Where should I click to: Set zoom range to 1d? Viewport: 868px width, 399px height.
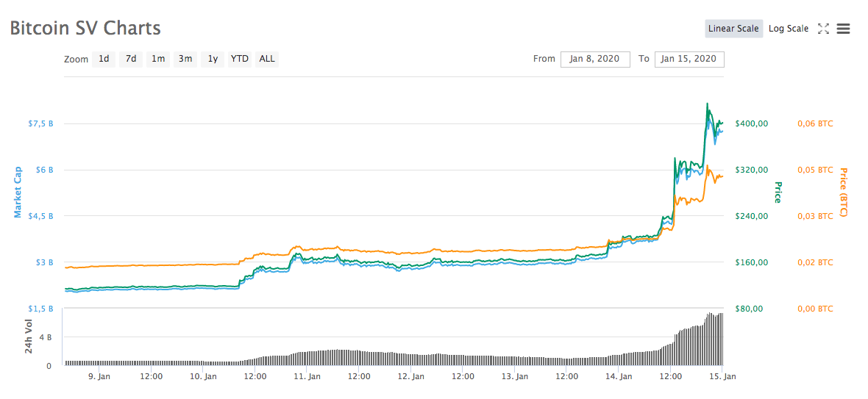pos(104,59)
